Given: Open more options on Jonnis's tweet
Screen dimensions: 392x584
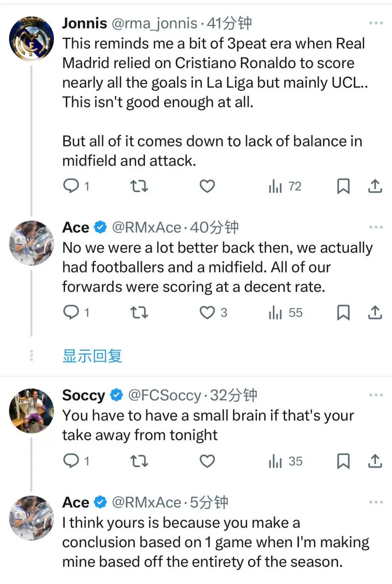Looking at the screenshot, I should point(376,23).
